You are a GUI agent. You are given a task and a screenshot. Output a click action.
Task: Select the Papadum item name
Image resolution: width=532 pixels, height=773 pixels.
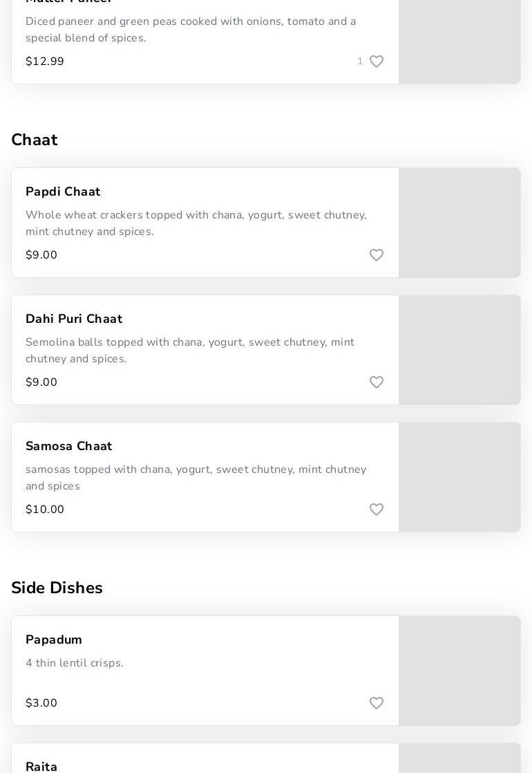[54, 640]
